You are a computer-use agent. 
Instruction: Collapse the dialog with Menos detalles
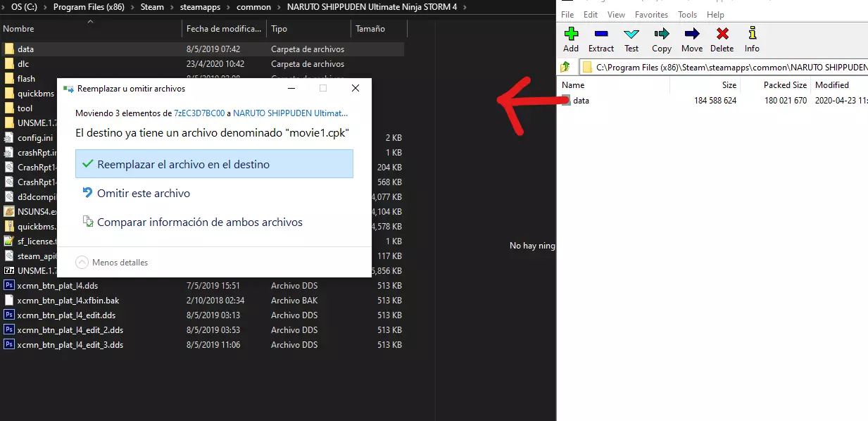[112, 263]
